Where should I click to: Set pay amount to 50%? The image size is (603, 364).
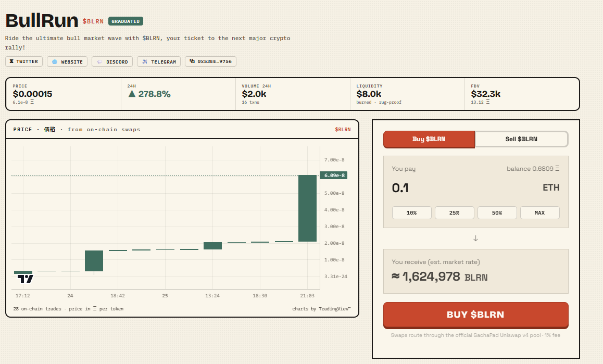[497, 213]
